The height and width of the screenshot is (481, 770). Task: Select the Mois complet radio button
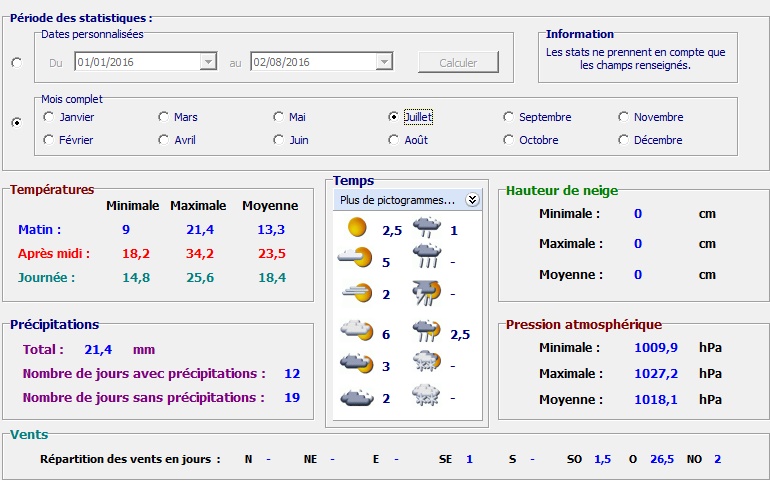coord(17,122)
